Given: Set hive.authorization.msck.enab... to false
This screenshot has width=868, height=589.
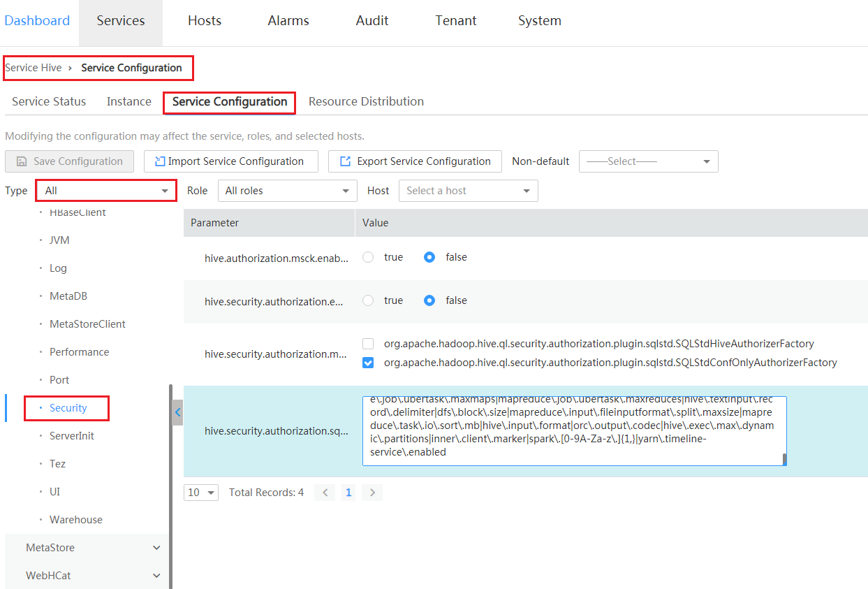Looking at the screenshot, I should [x=429, y=257].
